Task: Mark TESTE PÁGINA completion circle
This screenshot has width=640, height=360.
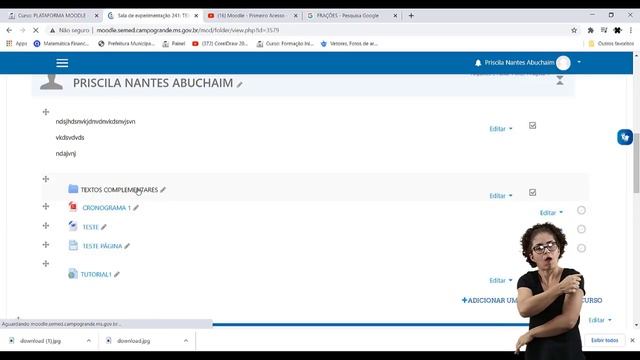Action: pyautogui.click(x=581, y=248)
